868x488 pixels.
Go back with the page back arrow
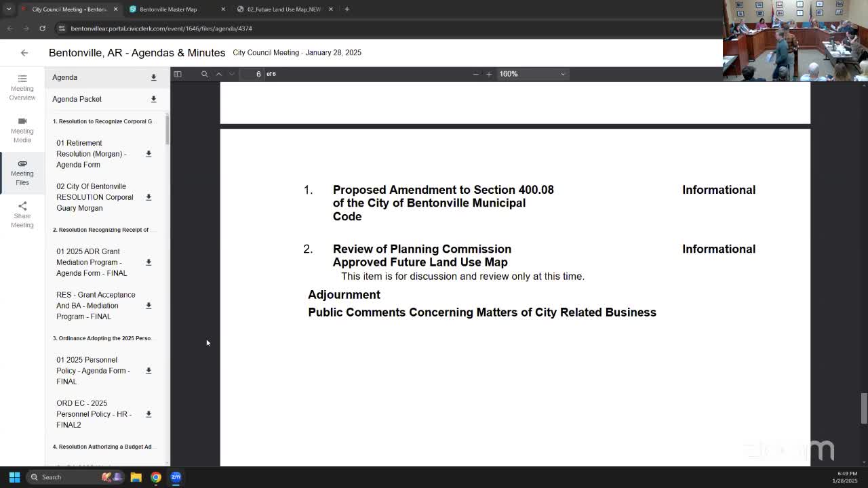24,53
